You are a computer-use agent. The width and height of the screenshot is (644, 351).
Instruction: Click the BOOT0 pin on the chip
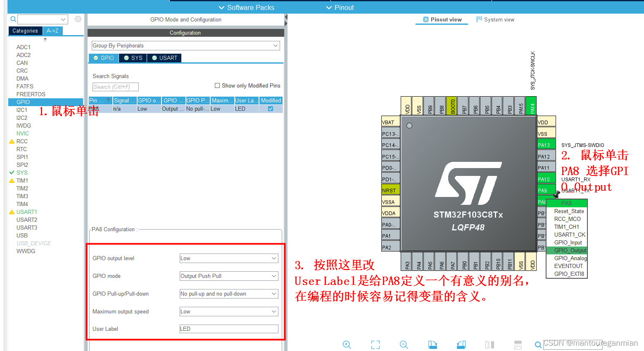tap(452, 105)
